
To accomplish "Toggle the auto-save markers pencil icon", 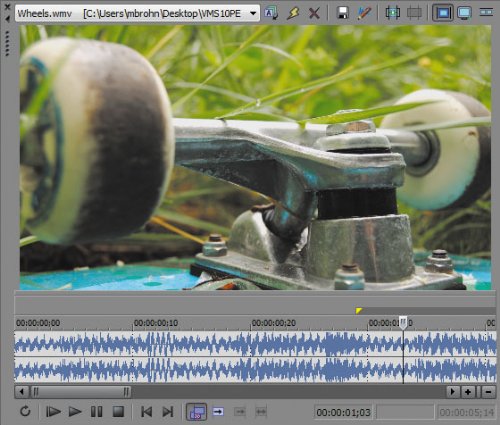I will pyautogui.click(x=364, y=13).
